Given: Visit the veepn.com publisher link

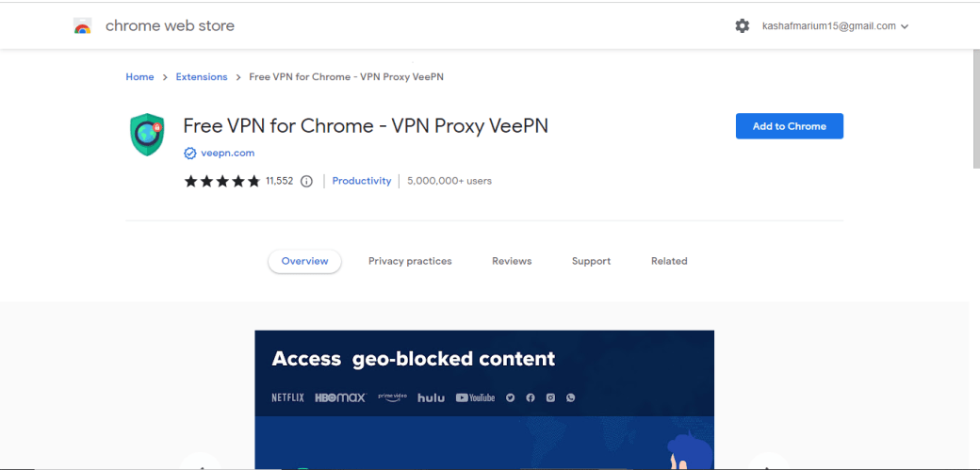Looking at the screenshot, I should point(227,154).
